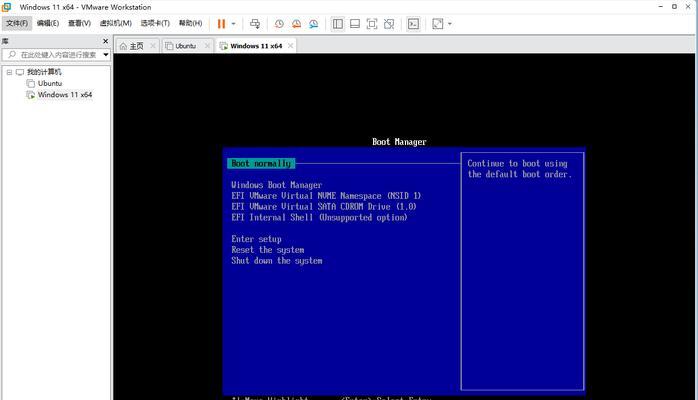Open the power options dropdown arrow next to pause
This screenshot has width=698, height=400.
tap(233, 24)
